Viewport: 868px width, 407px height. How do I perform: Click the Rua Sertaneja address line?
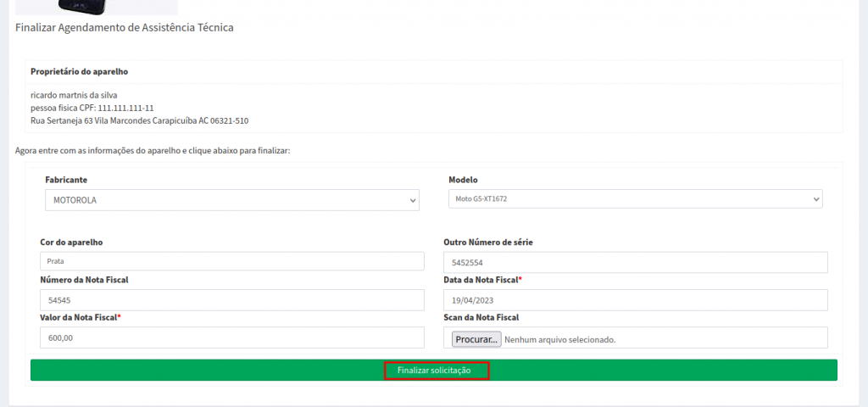pyautogui.click(x=139, y=121)
